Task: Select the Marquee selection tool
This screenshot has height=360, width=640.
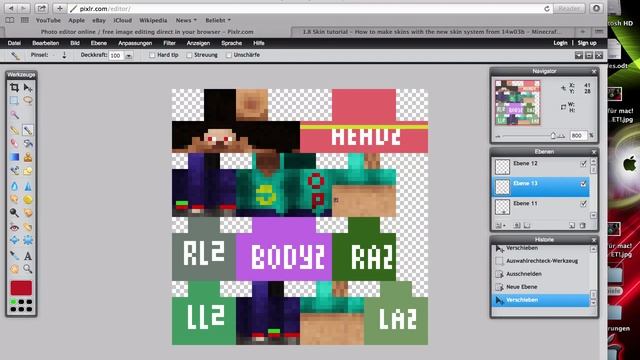Action: click(x=14, y=100)
